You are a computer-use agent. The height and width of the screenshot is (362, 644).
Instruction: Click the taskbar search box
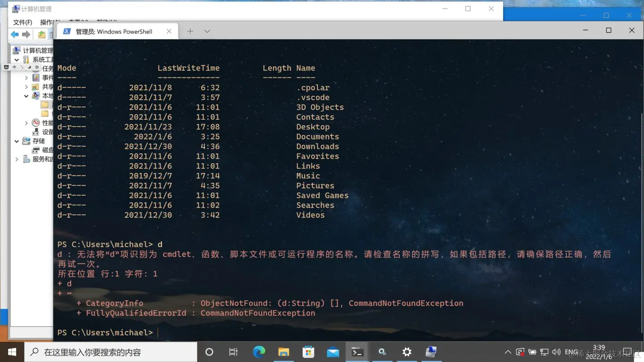click(x=110, y=352)
